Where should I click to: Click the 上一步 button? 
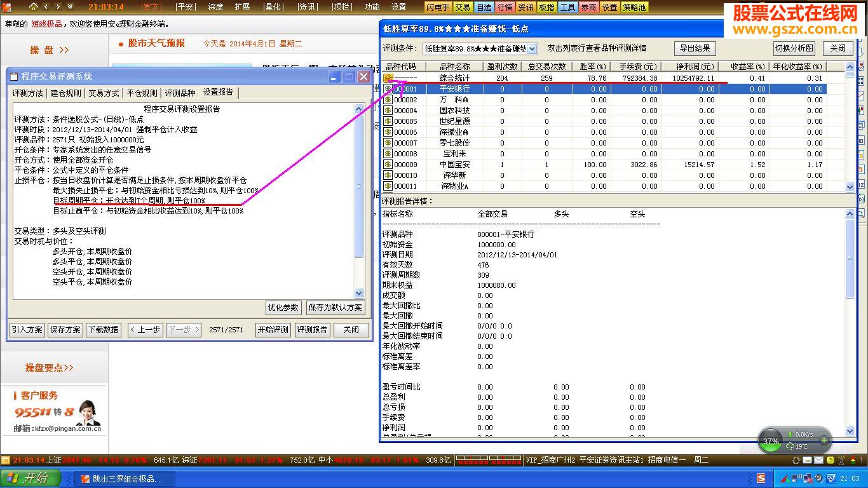(145, 330)
